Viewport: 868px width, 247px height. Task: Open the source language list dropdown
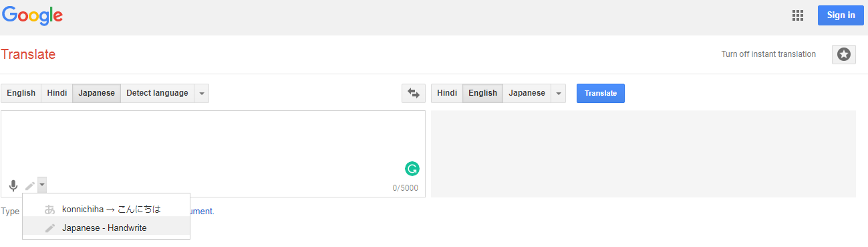[202, 93]
